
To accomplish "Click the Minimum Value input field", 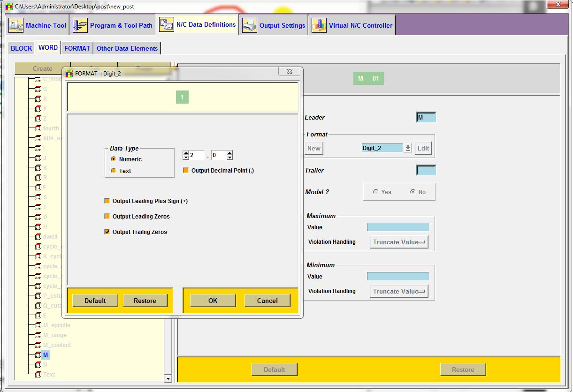I will [x=398, y=276].
